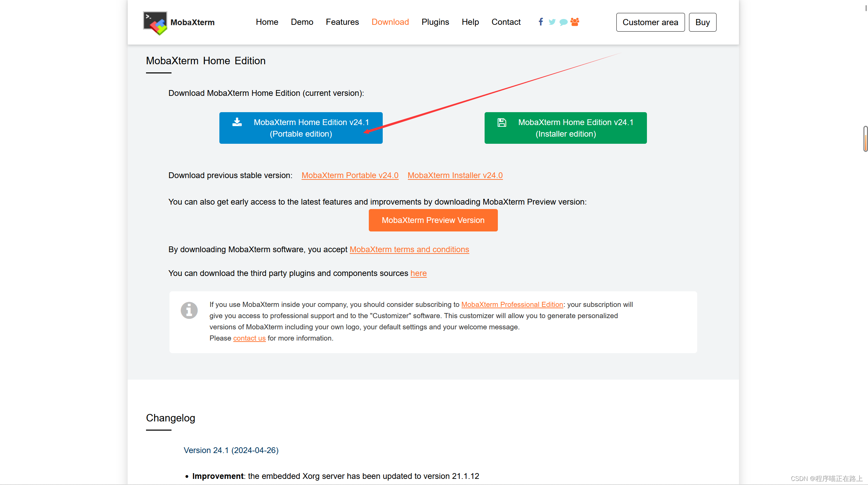Select the Features navigation tab

pyautogui.click(x=342, y=22)
